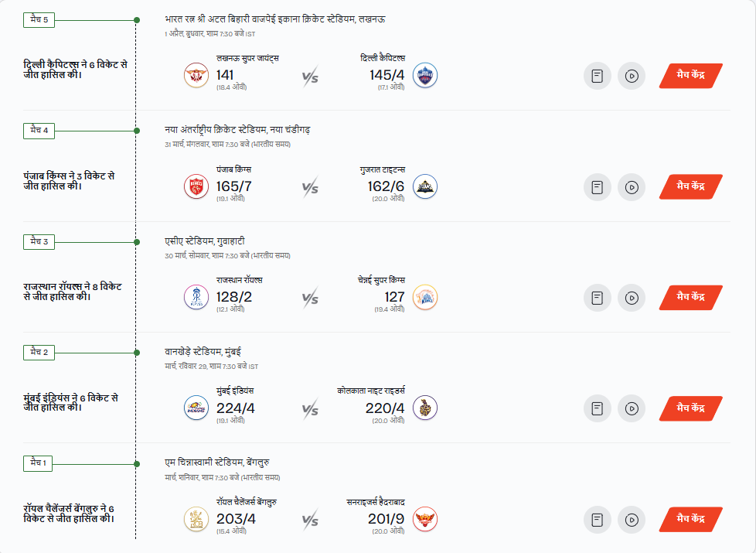The image size is (756, 553).
Task: Open scorecard icon for Match 2
Action: (x=597, y=408)
